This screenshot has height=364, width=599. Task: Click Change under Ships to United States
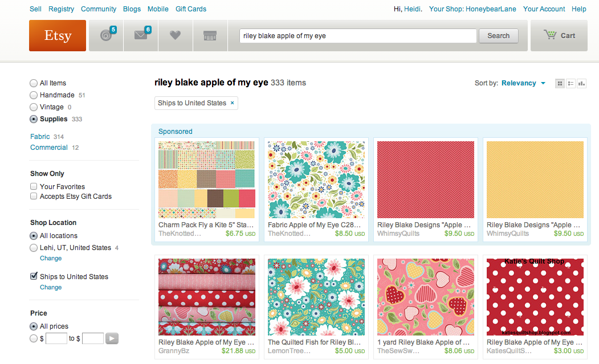pos(51,287)
